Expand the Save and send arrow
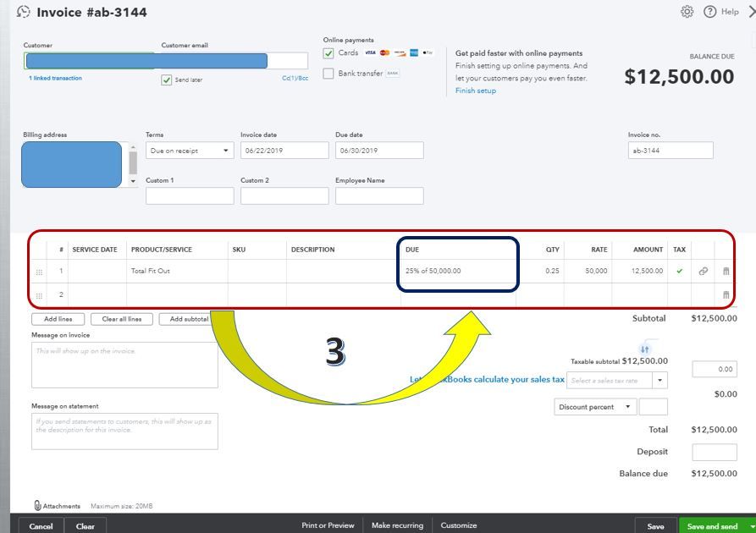 click(x=752, y=526)
